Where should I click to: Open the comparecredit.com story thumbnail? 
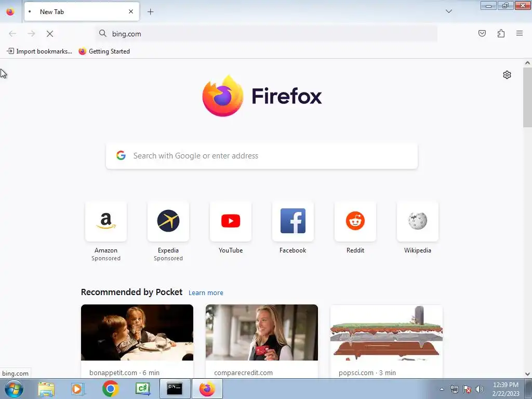262,332
